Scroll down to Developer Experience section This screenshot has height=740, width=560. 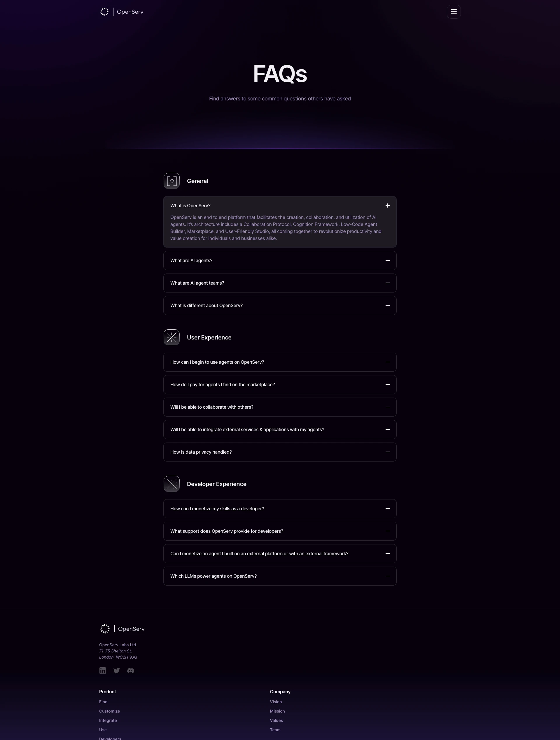(216, 483)
